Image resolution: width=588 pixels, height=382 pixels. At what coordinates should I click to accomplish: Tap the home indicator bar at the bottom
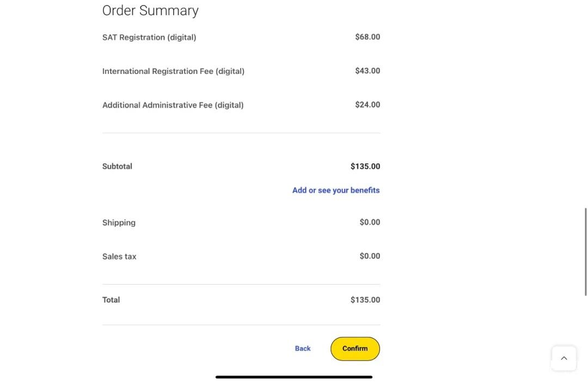coord(294,377)
